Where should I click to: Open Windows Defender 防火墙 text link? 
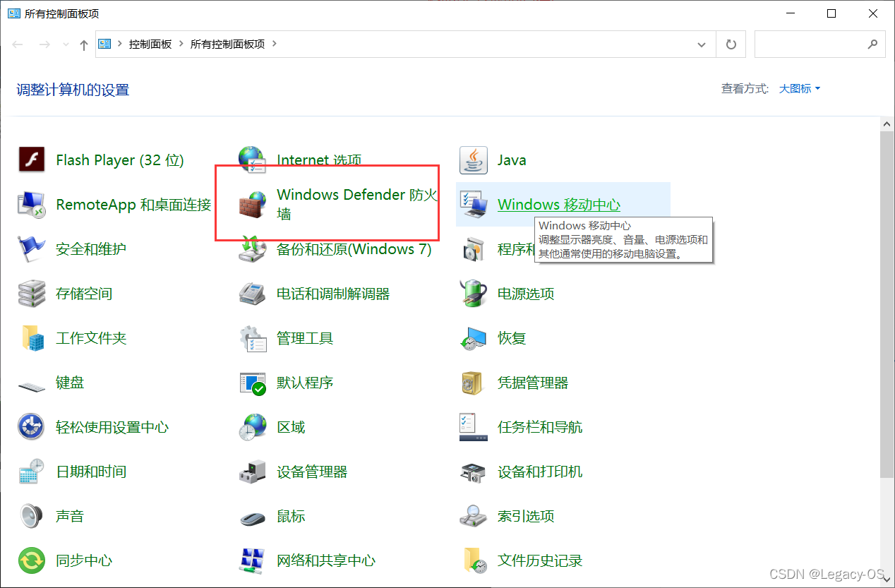pos(357,204)
